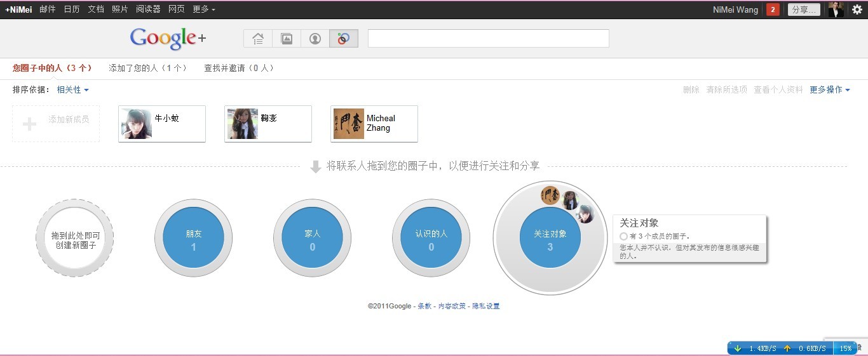The image size is (868, 356).
Task: Open the settings gear icon
Action: (857, 10)
